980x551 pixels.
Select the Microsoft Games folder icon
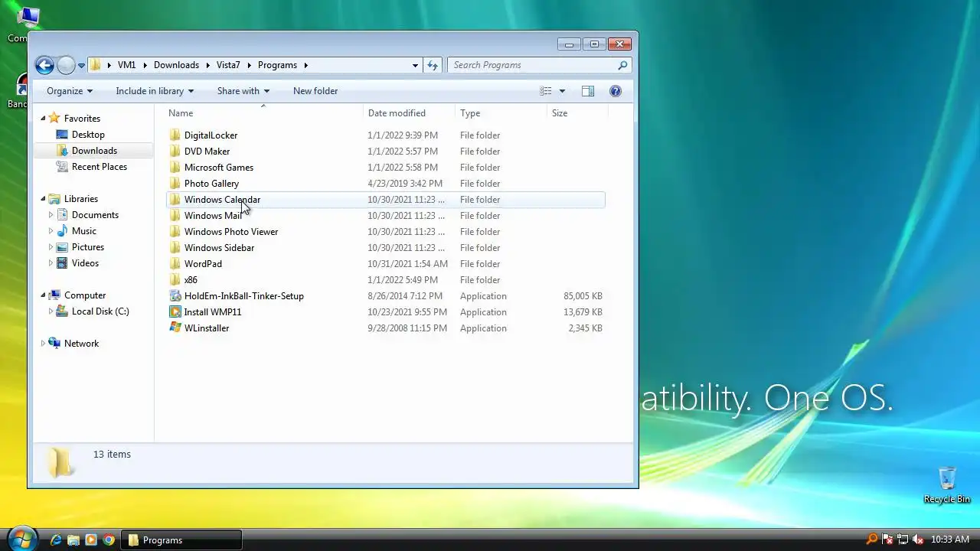[x=175, y=168]
